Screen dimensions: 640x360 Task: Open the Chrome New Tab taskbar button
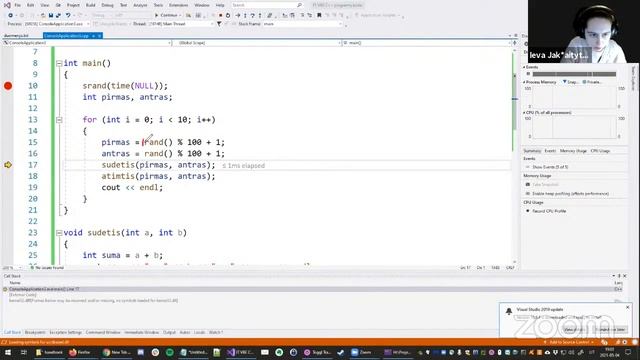coord(117,352)
